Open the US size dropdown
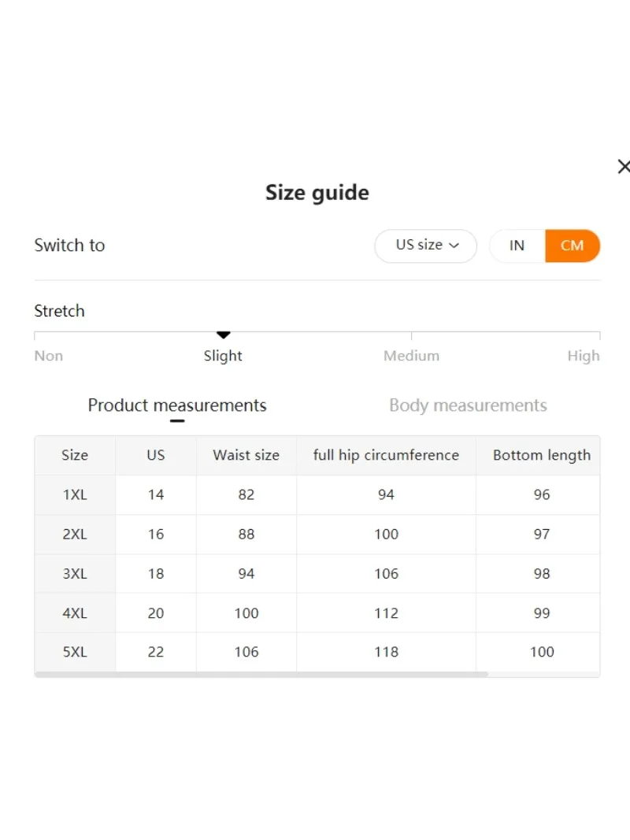This screenshot has width=630, height=840. pos(426,246)
